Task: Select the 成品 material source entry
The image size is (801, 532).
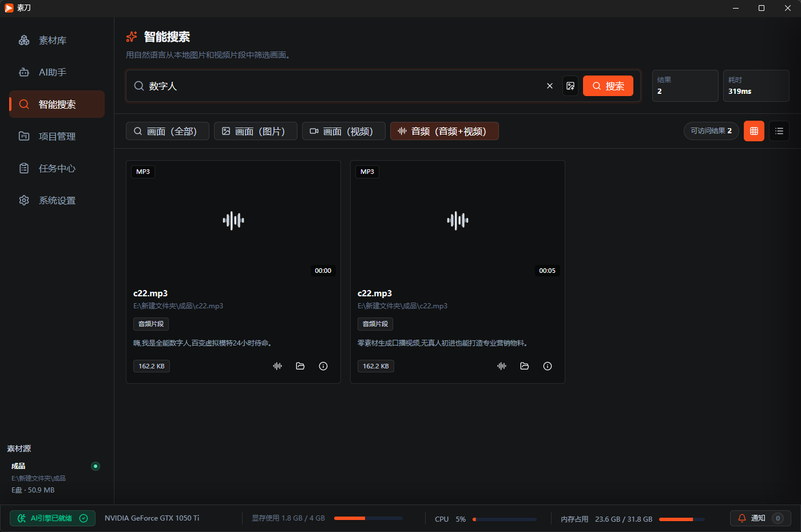Action: pos(55,478)
